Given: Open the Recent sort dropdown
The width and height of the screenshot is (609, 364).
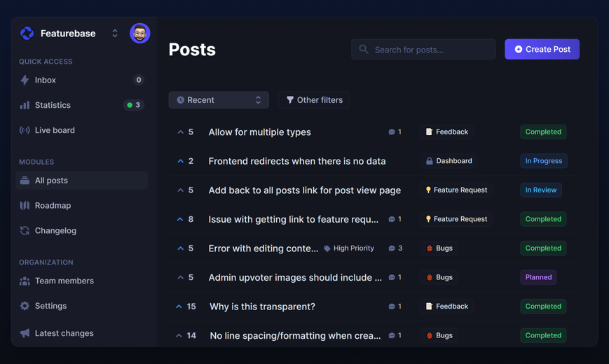Looking at the screenshot, I should 219,100.
